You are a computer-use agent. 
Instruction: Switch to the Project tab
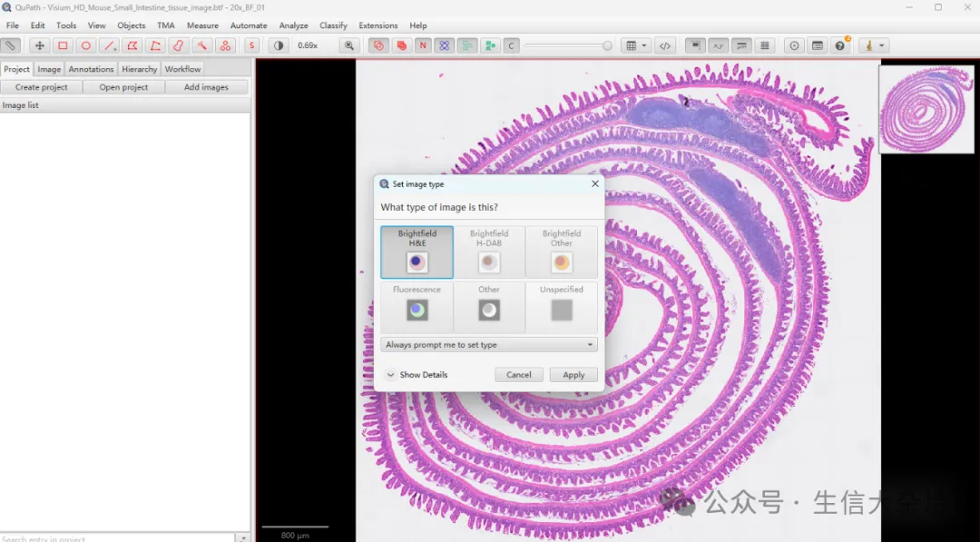(x=17, y=69)
